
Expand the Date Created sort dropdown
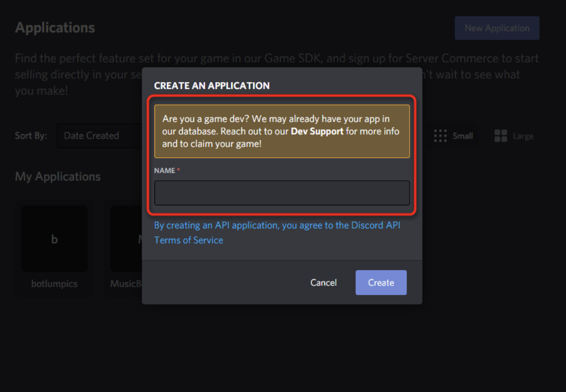[99, 136]
